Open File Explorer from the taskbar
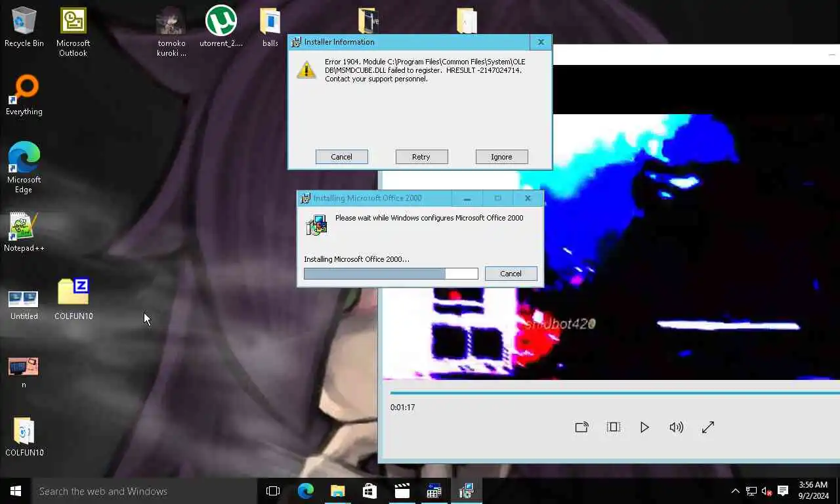Viewport: 840px width, 504px height. 337,491
